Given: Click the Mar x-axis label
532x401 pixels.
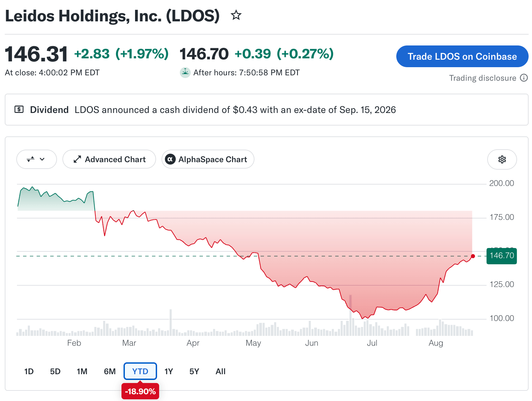Looking at the screenshot, I should click(x=129, y=343).
